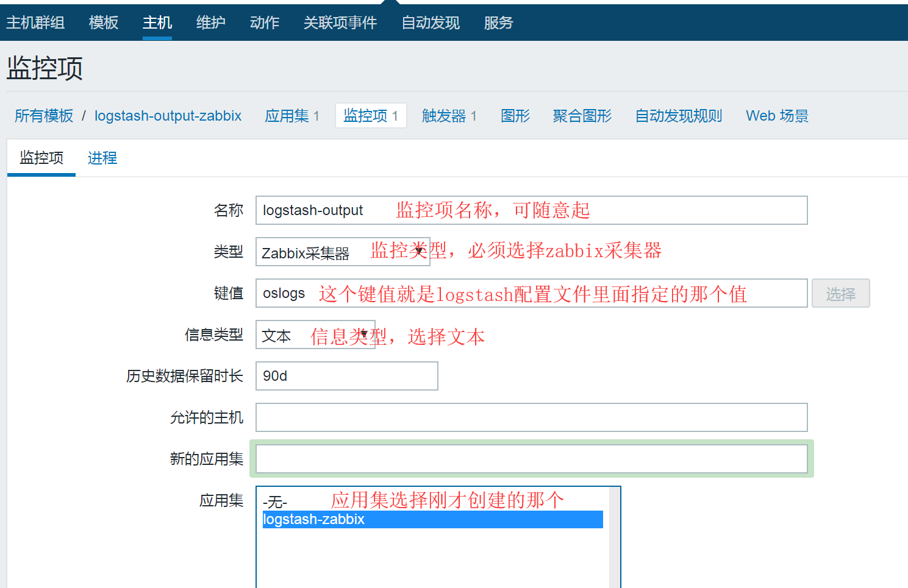Open the 聚合图形 link
This screenshot has height=588, width=908.
click(x=582, y=116)
